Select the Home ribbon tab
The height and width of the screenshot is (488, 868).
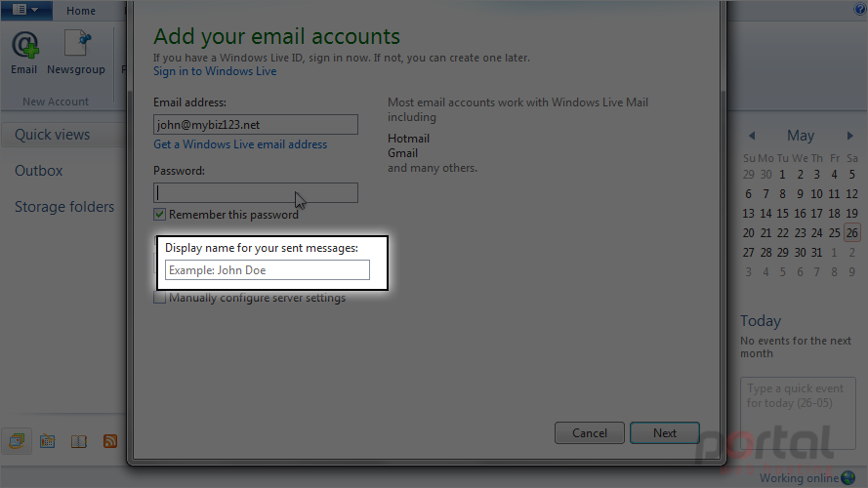point(81,11)
